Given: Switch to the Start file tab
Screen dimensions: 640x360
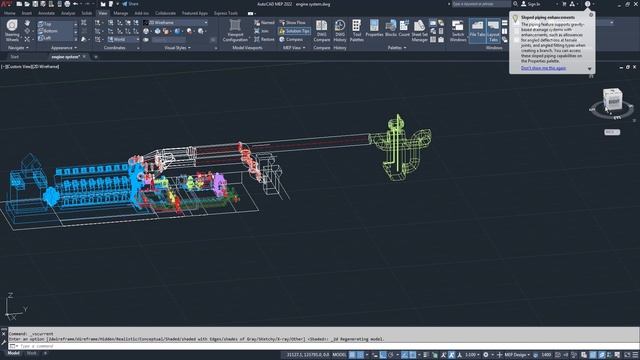Looking at the screenshot, I should click(15, 57).
